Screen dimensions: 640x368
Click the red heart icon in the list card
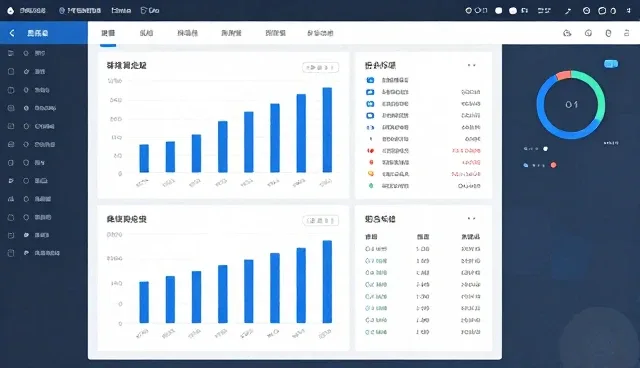coord(370,151)
